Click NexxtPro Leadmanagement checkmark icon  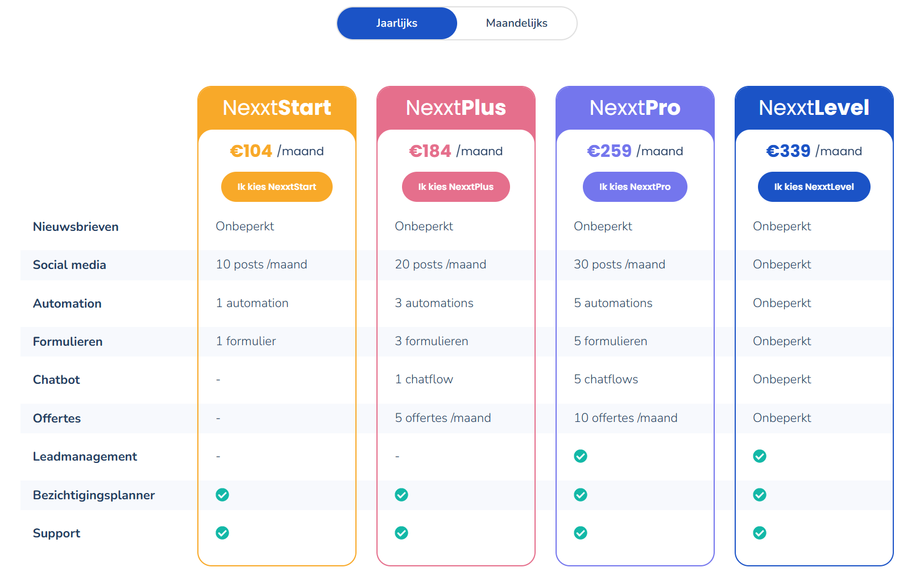tap(580, 456)
